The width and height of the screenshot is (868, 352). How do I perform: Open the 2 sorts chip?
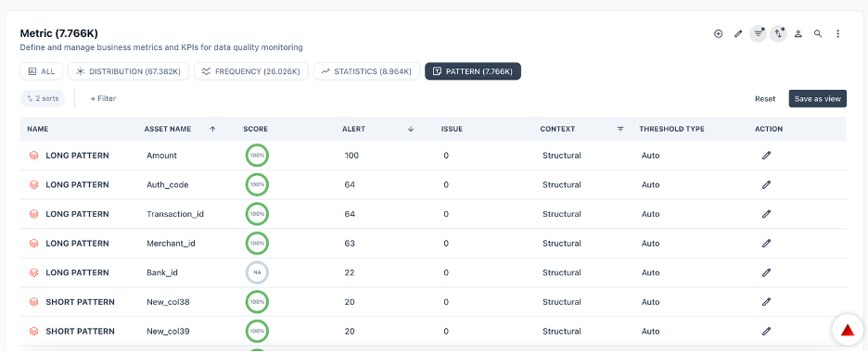tap(43, 98)
